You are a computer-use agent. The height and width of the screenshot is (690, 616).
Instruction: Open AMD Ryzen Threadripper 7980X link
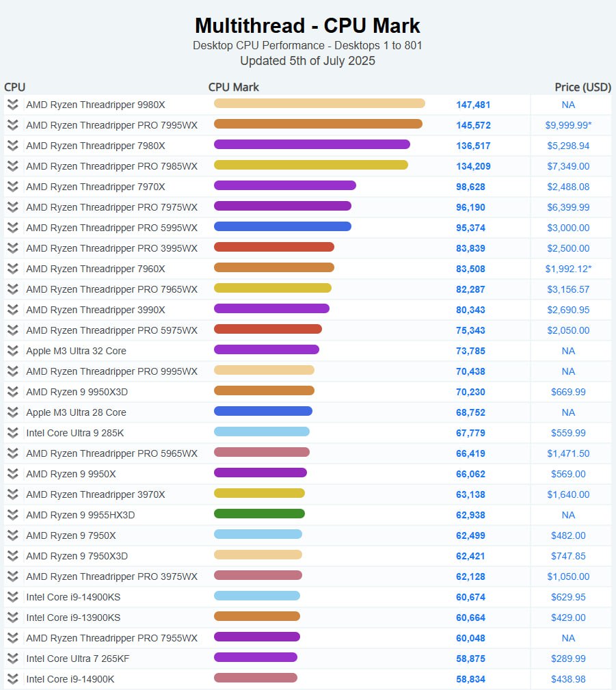[96, 146]
